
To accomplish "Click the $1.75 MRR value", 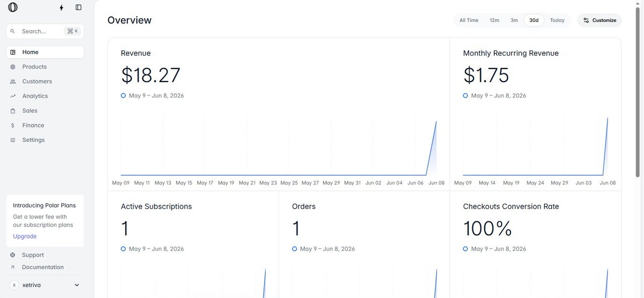I will 486,76.
